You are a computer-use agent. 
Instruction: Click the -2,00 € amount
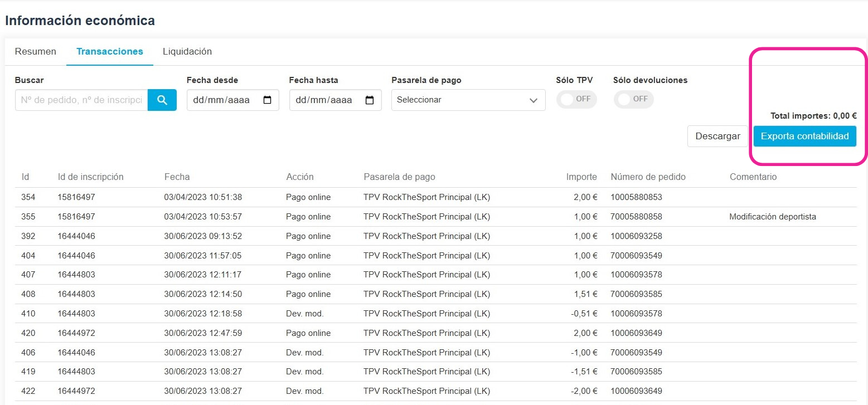click(x=584, y=391)
